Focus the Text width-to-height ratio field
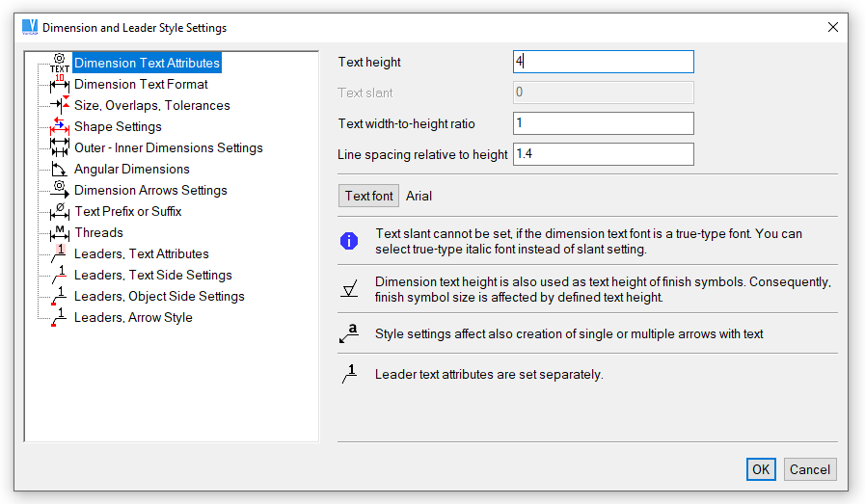 click(603, 123)
